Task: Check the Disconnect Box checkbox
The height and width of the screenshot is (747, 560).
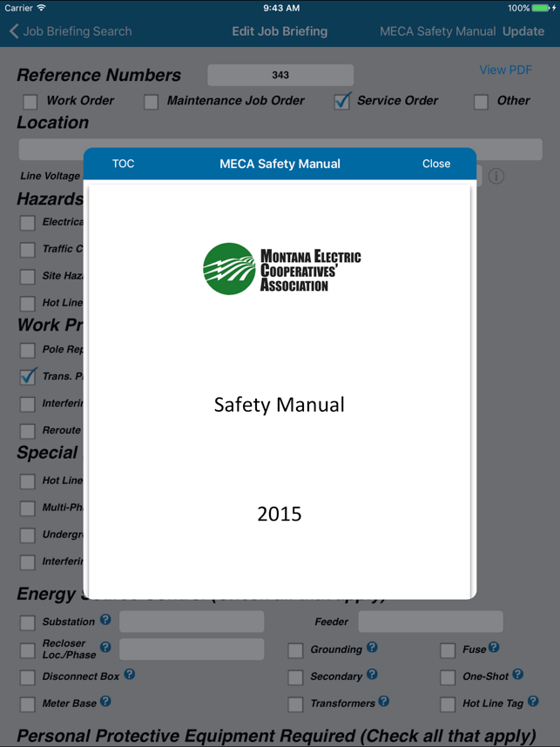Action: (27, 677)
